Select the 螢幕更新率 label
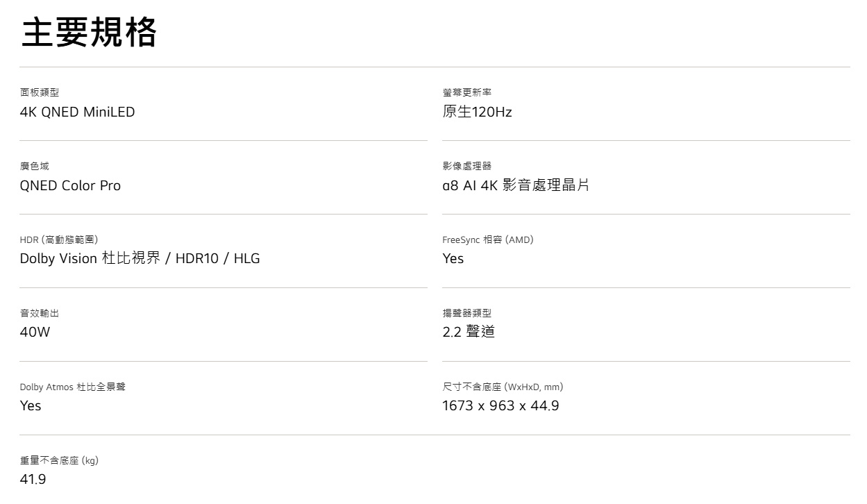This screenshot has width=867, height=504. click(x=467, y=92)
